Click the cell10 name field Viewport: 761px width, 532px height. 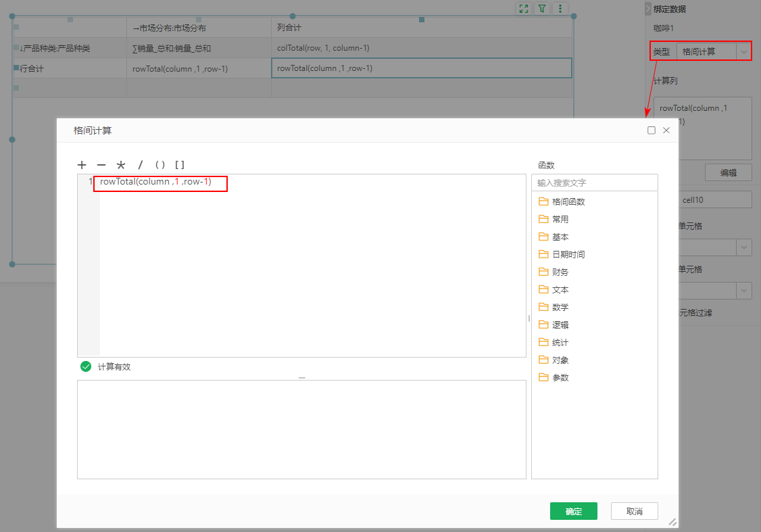click(715, 199)
